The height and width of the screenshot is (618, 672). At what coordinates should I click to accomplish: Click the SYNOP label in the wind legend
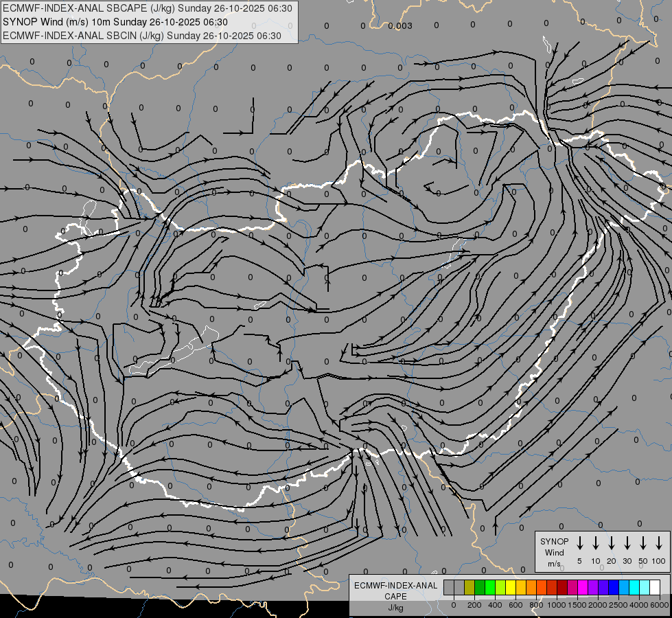(554, 541)
